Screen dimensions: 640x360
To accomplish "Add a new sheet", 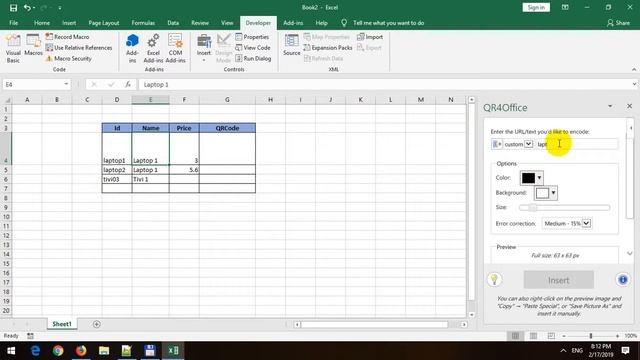I will (x=96, y=324).
